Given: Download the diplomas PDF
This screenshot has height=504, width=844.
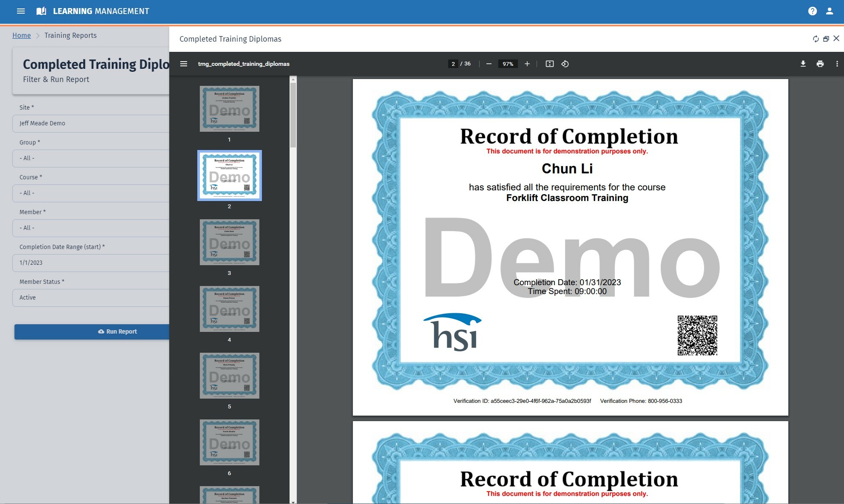Looking at the screenshot, I should (803, 64).
